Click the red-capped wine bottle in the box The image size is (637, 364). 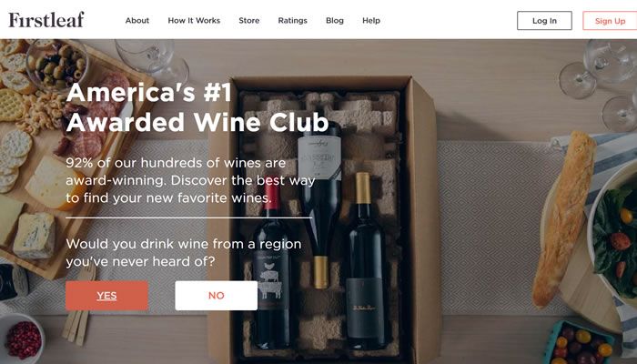click(x=271, y=268)
